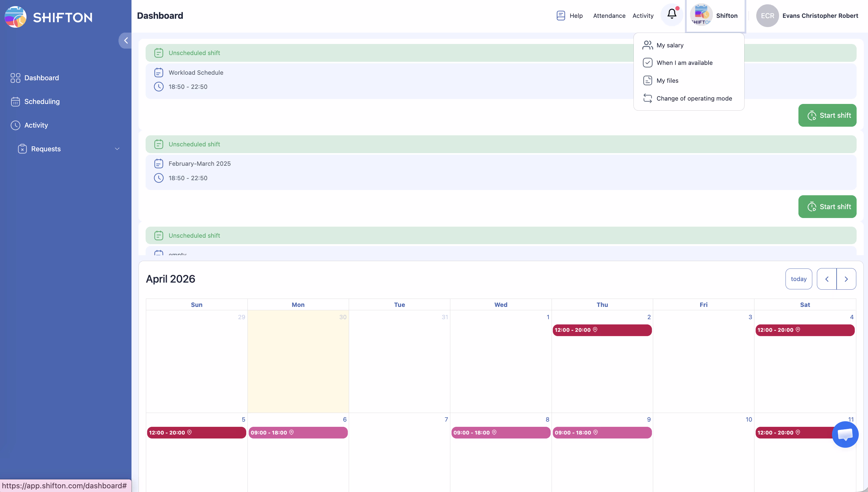The height and width of the screenshot is (492, 868).
Task: Choose Change of operating mode
Action: click(694, 98)
